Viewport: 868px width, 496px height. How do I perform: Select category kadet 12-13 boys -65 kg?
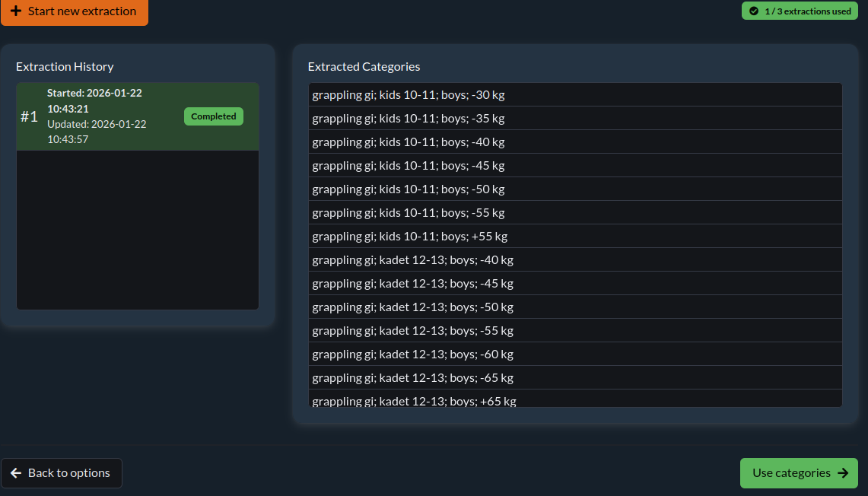[575, 378]
